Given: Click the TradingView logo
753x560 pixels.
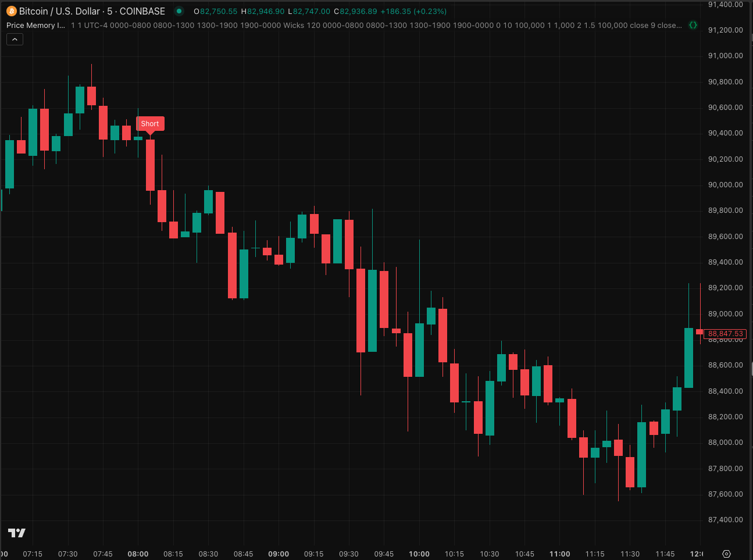Looking at the screenshot, I should pos(16,533).
